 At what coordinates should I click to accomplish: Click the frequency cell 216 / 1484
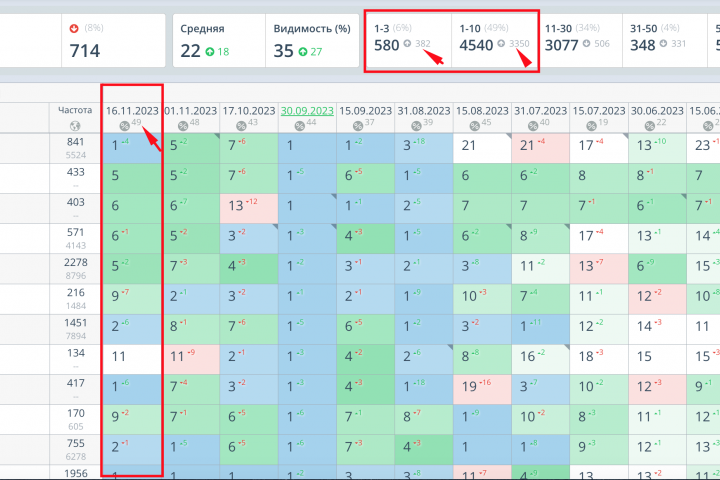coord(75,299)
